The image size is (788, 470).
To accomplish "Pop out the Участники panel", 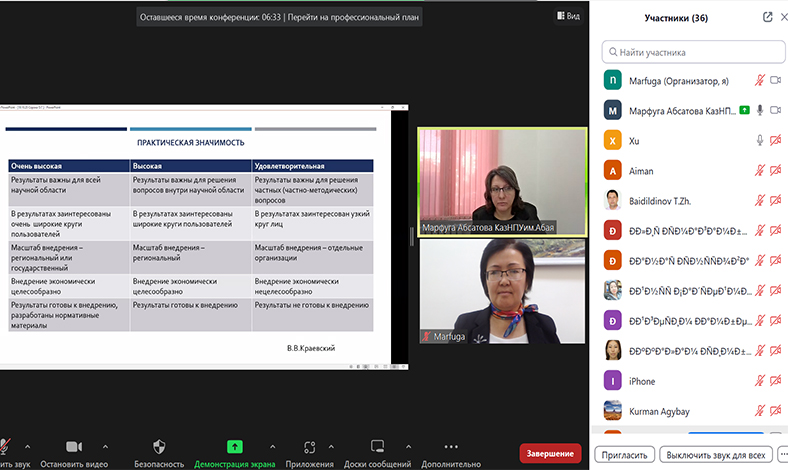I will pos(768,17).
